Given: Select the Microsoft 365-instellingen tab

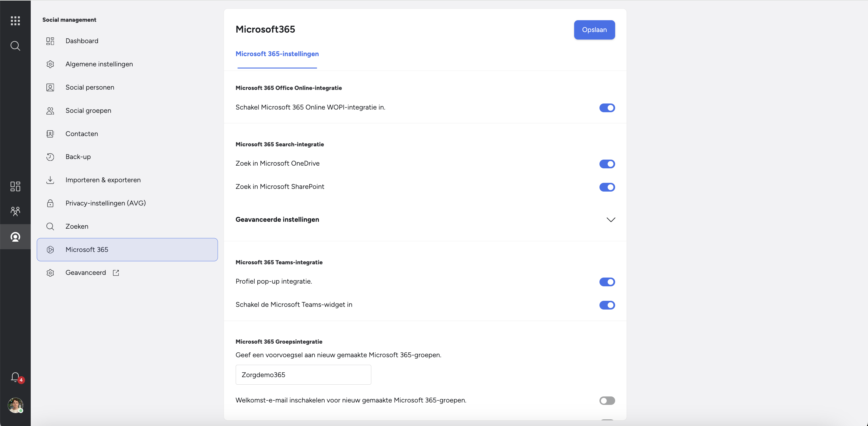Looking at the screenshot, I should coord(277,54).
